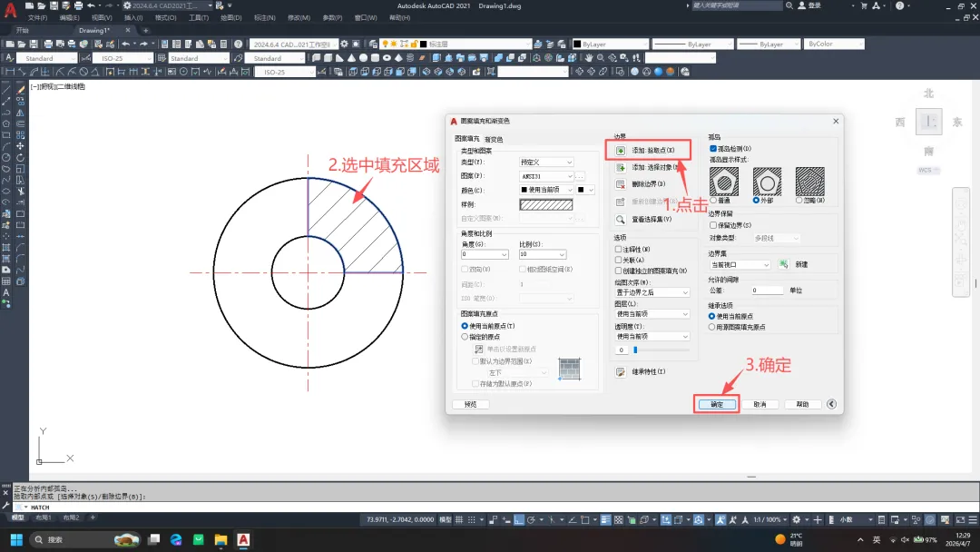Click the grid display icon in the status bar
The width and height of the screenshot is (980, 552).
[459, 520]
